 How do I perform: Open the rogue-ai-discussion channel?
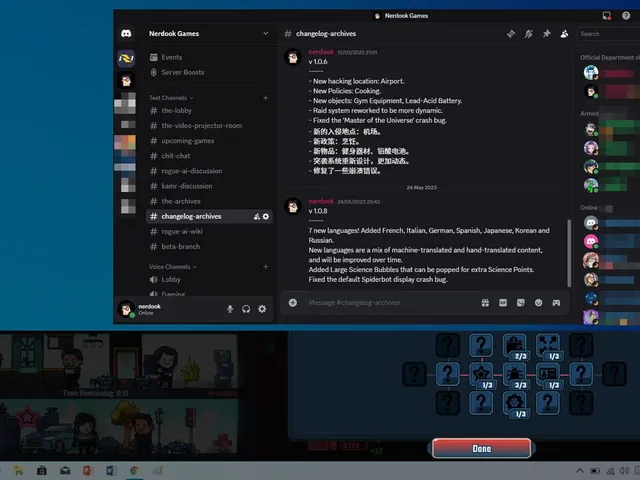pos(209,171)
